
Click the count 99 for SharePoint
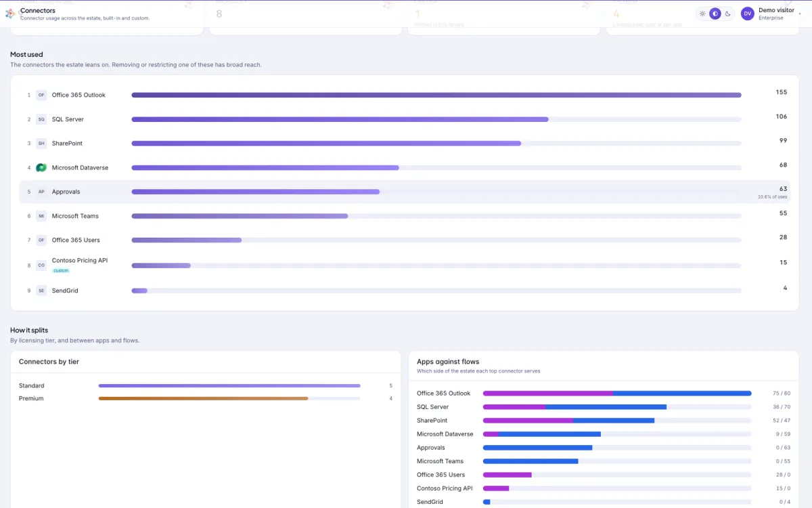tap(783, 141)
